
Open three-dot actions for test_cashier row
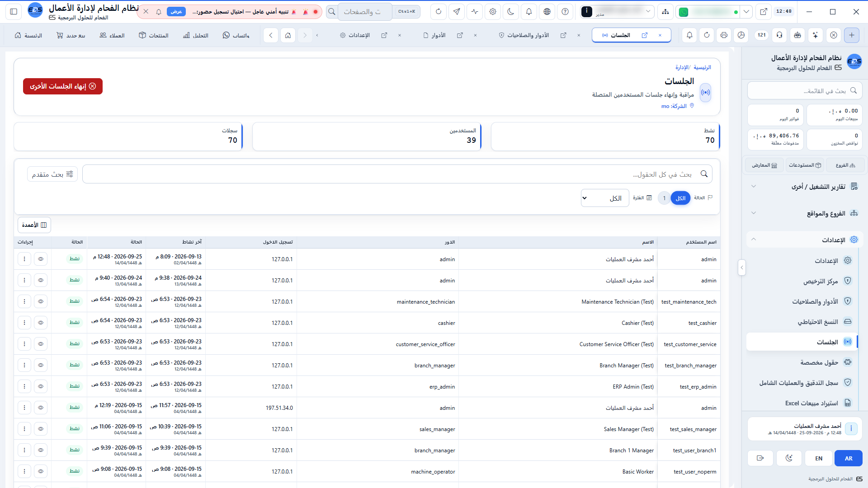pyautogui.click(x=24, y=323)
